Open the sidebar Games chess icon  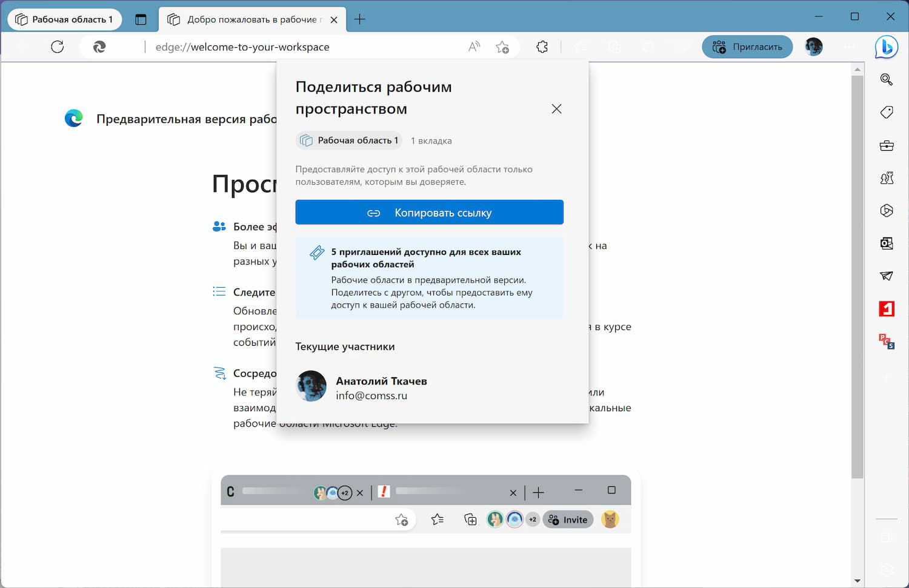tap(887, 178)
